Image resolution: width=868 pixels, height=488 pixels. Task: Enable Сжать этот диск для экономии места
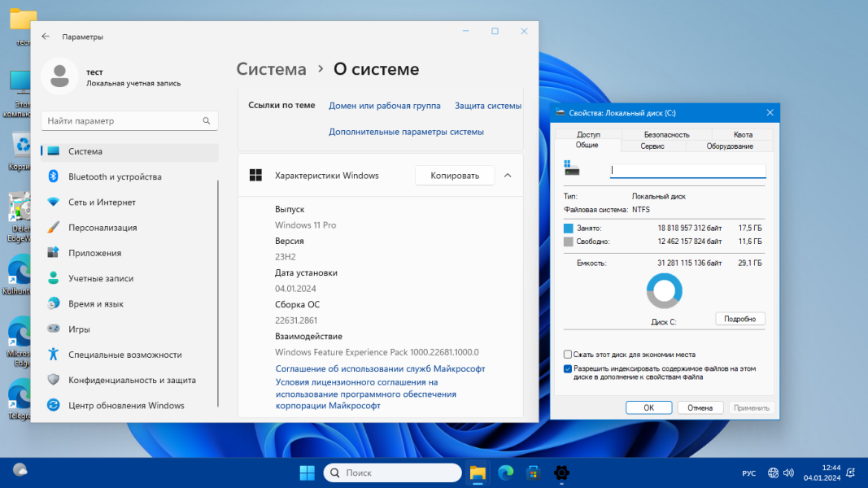pyautogui.click(x=567, y=354)
